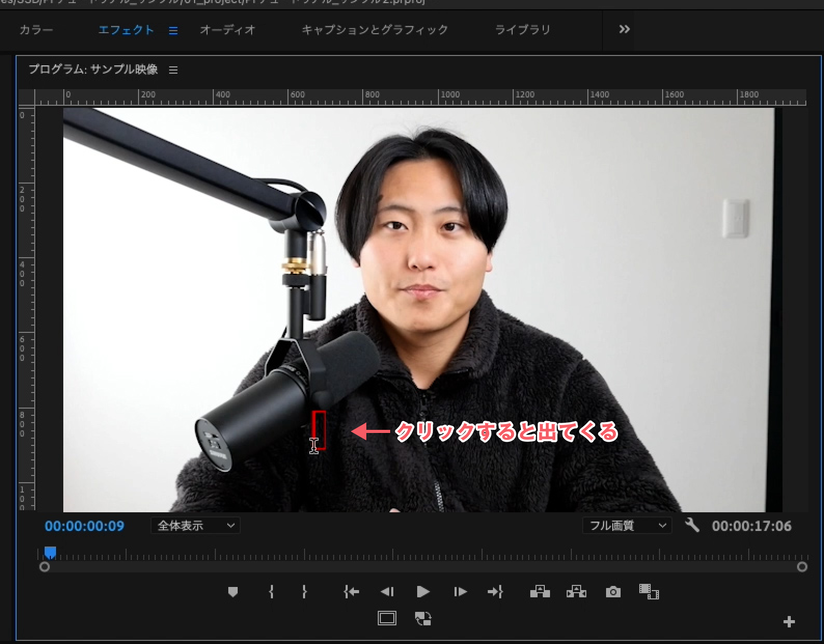Switch to the カラー workspace
This screenshot has width=824, height=644.
tap(36, 30)
